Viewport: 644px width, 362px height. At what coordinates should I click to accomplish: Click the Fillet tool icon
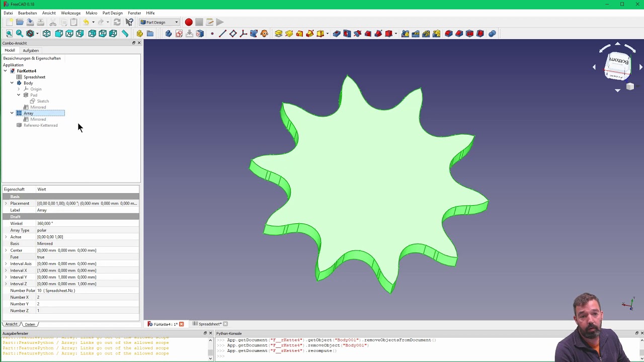pos(449,34)
